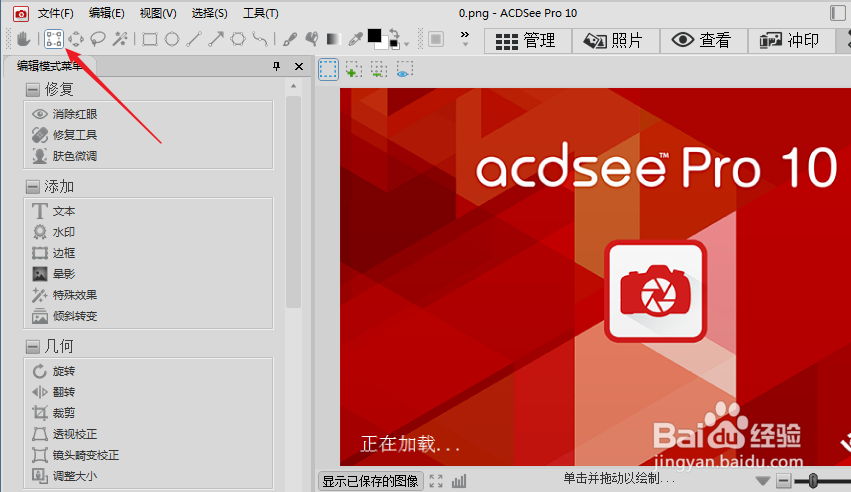Image resolution: width=851 pixels, height=492 pixels.
Task: Click the zoom slider handle
Action: (812, 480)
